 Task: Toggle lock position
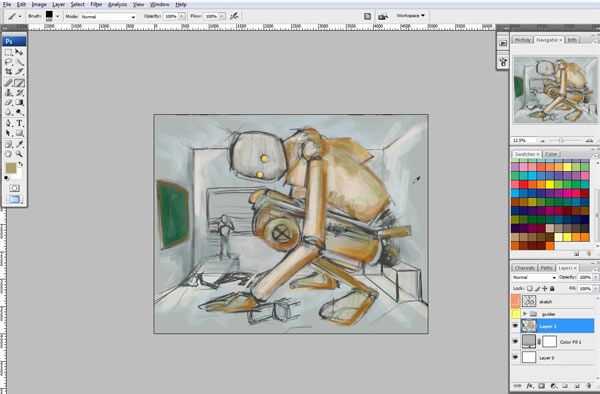tap(545, 288)
